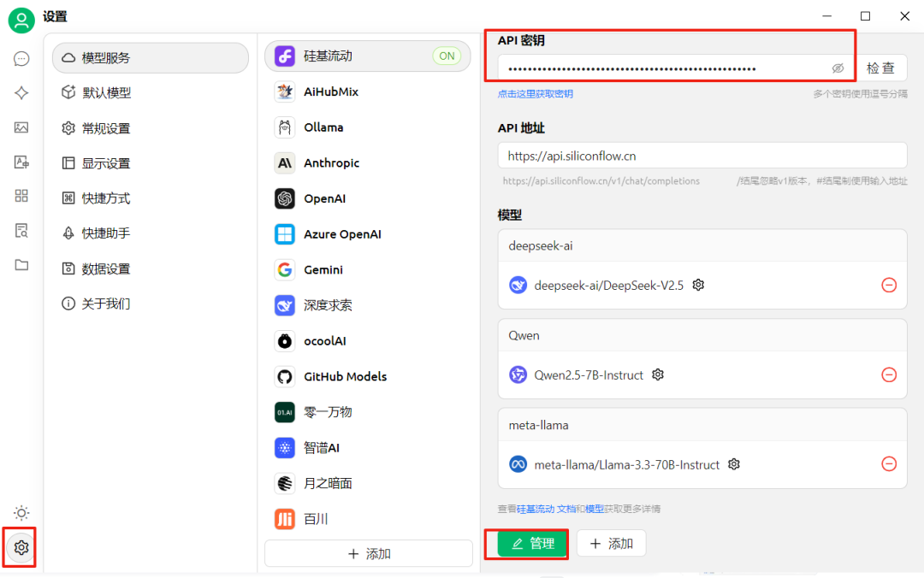Remove the Qwen2.5-7B-Instruct model

click(889, 375)
